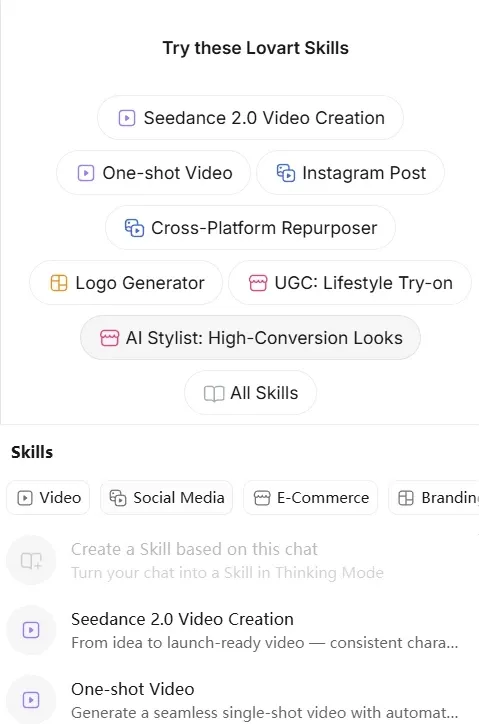479x724 pixels.
Task: Open the Seedance 2.0 Video Creation chip
Action: coord(250,118)
